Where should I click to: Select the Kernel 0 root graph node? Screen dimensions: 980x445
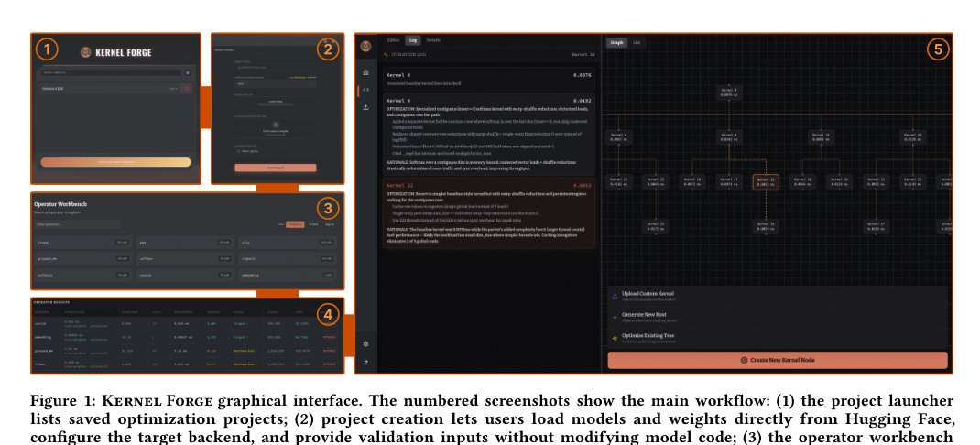729,92
